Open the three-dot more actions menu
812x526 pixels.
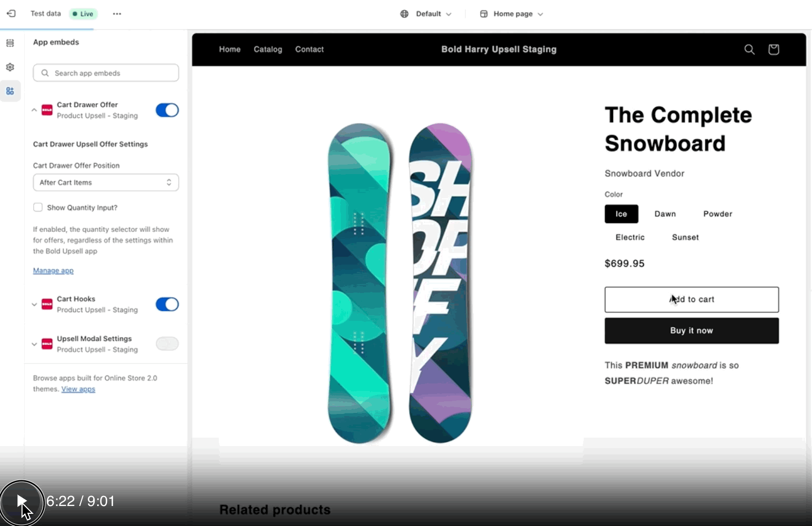pos(117,14)
